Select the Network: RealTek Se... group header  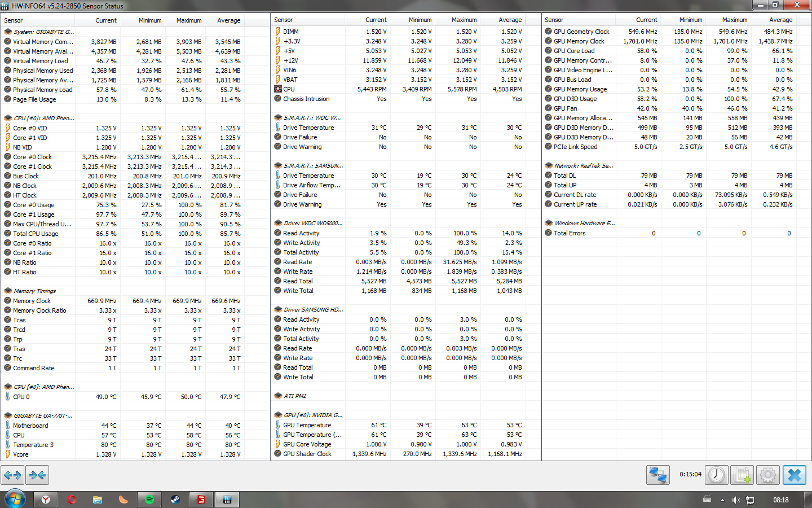pos(584,166)
